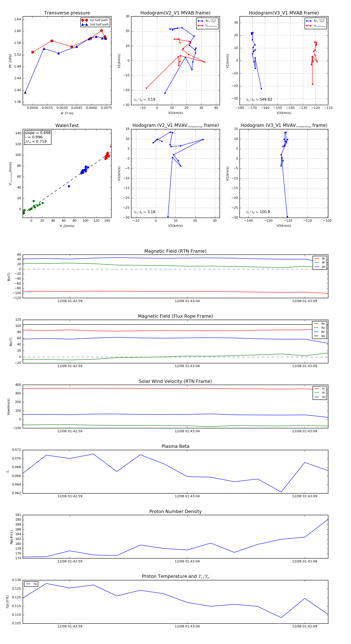The image size is (351, 644).
Task: Click the Tp(10^6K) axis label
Action: click(8, 602)
